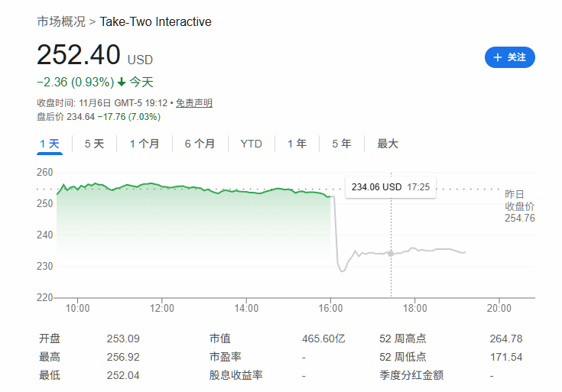Click the 昨日收盘价 254.76 label
Screen dimensions: 562x392
tap(519, 206)
